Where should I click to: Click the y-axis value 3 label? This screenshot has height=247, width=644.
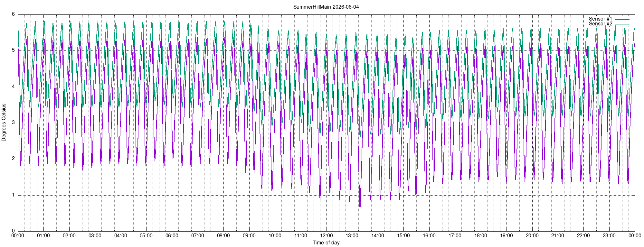point(14,123)
